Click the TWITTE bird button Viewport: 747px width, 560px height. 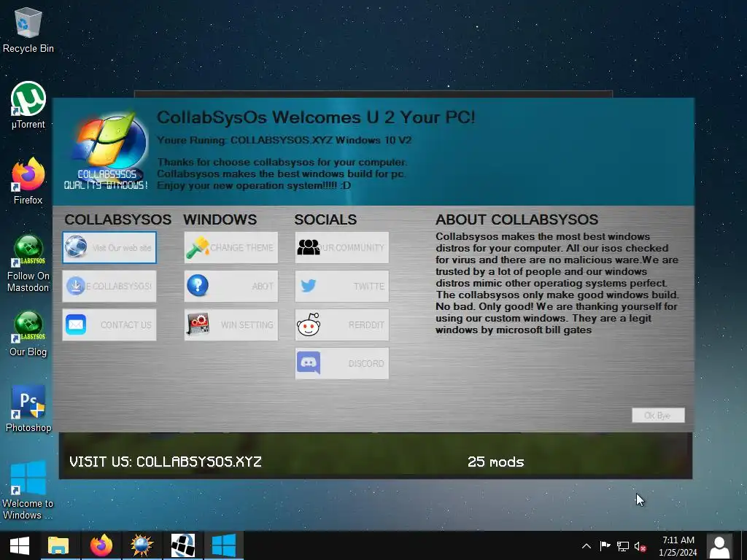pos(342,286)
